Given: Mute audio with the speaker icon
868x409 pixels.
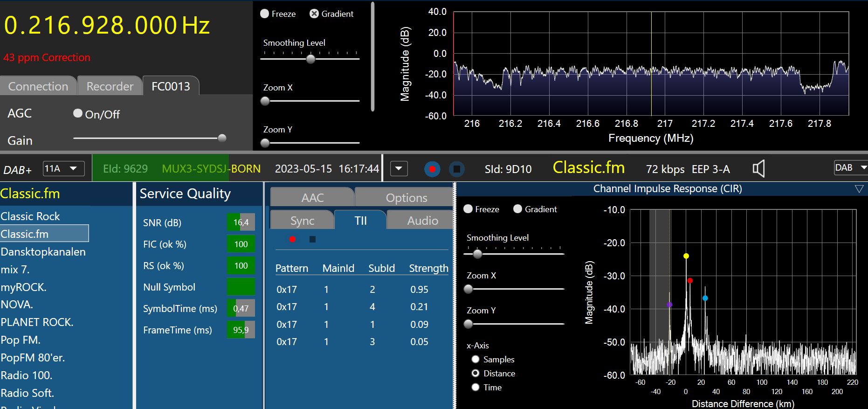Looking at the screenshot, I should point(758,169).
